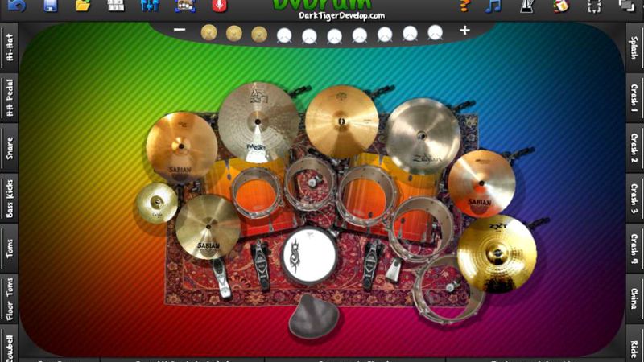Screen dimensions: 644x362
Task: Hit the orange tom under the Paiste cymbal
Action: pyautogui.click(x=257, y=194)
